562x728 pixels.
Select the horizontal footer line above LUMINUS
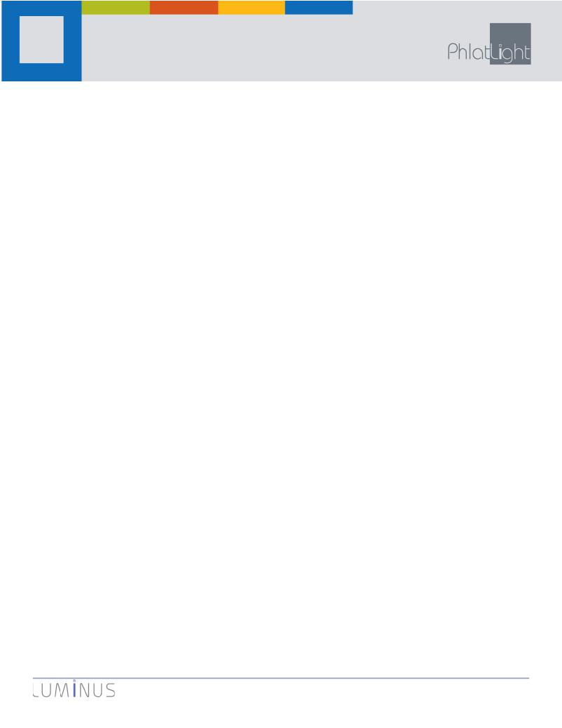click(x=281, y=678)
